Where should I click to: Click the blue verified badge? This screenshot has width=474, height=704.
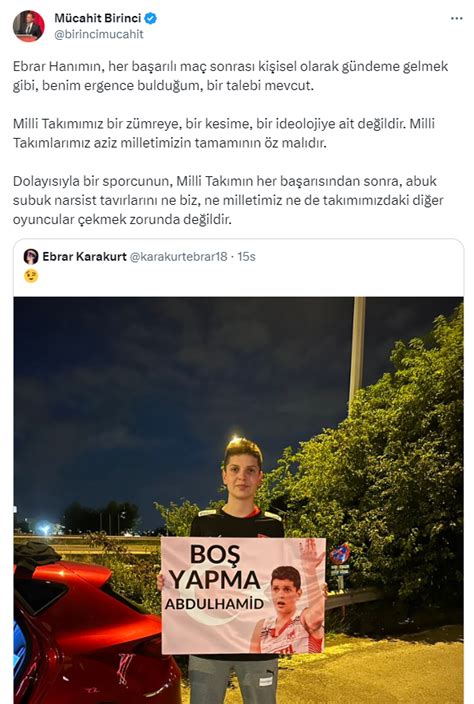pyautogui.click(x=151, y=18)
